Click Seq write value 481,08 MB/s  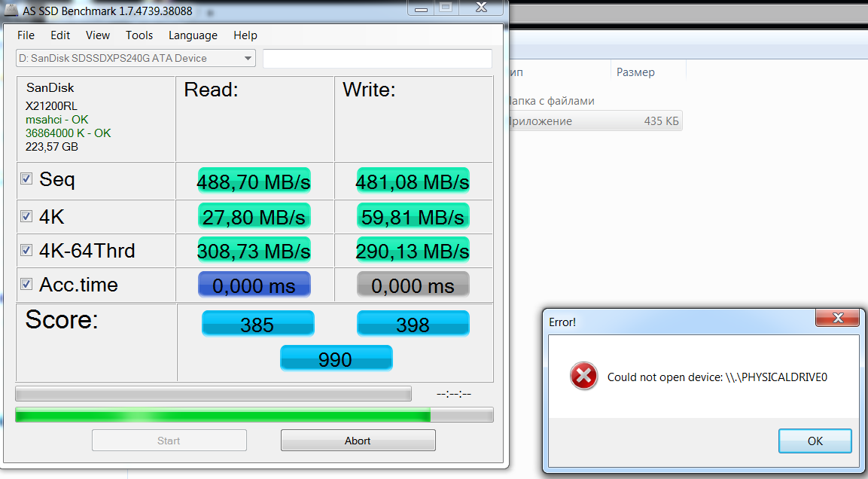pyautogui.click(x=413, y=181)
